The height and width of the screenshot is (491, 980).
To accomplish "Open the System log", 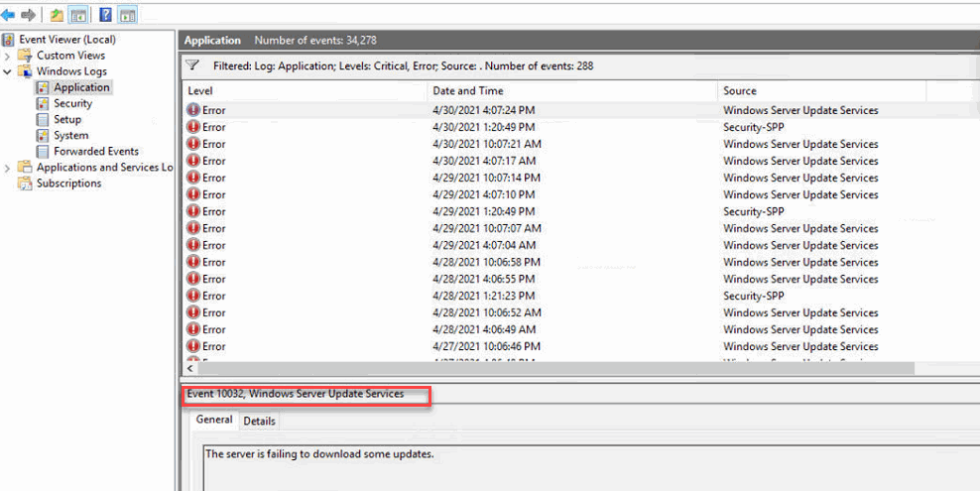I will point(70,136).
